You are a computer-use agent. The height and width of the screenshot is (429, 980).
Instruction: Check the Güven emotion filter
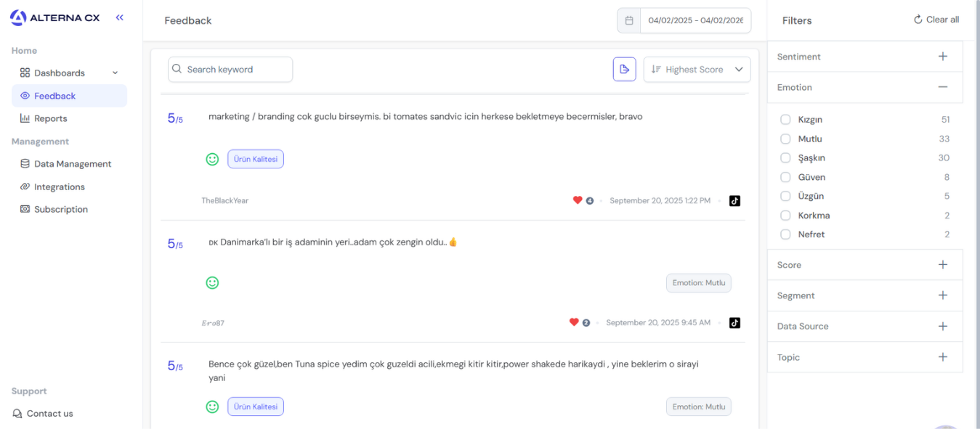(x=785, y=177)
